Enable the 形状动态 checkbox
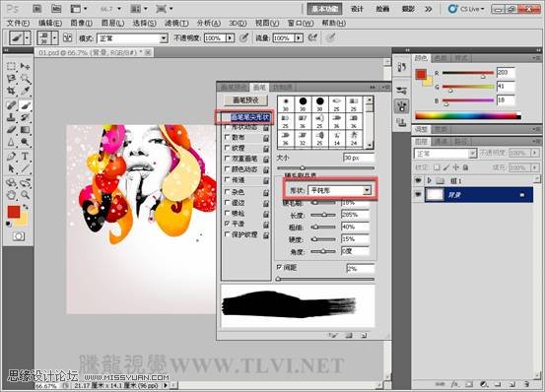 228,127
